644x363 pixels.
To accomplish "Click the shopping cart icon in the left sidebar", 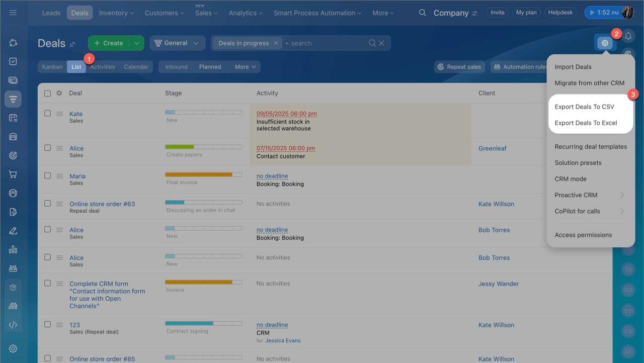I will (13, 174).
